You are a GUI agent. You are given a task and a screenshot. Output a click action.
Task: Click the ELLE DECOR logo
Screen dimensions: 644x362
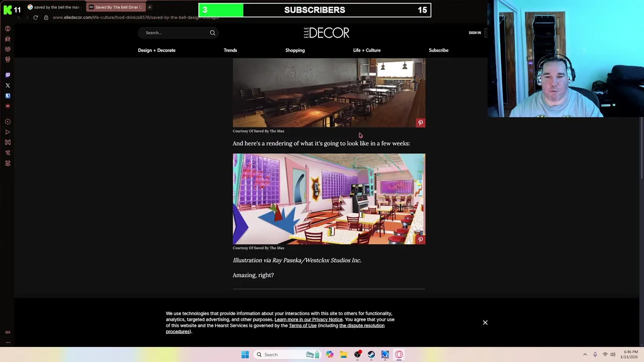327,33
